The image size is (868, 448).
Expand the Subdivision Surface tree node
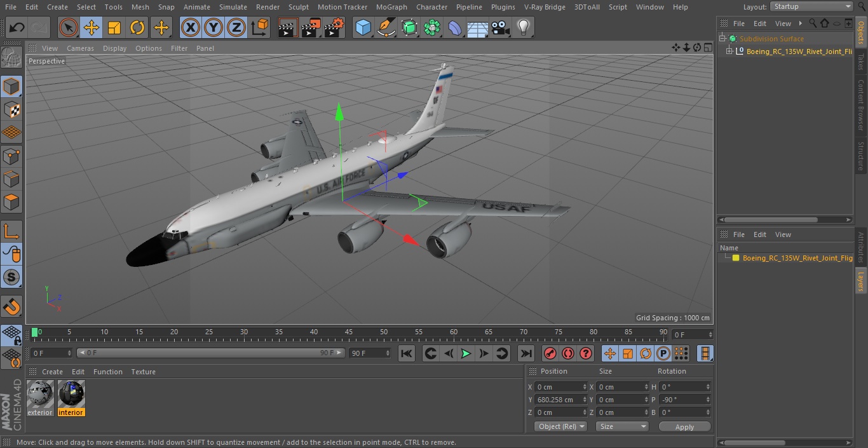click(722, 39)
